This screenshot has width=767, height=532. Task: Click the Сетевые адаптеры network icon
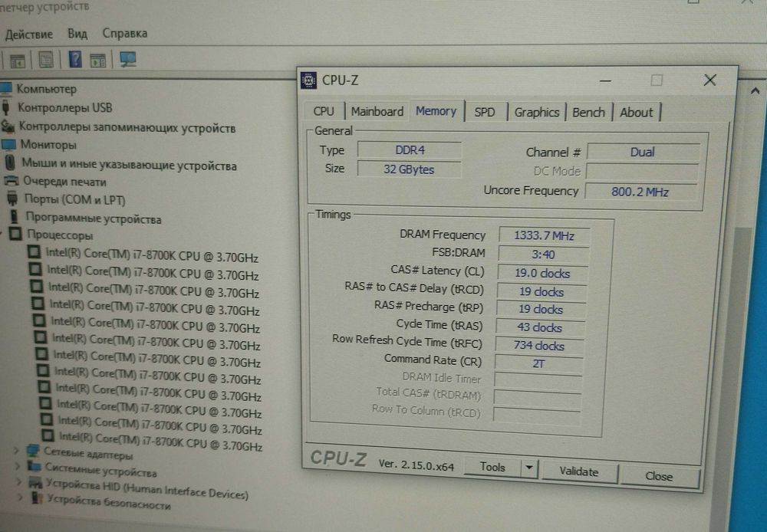point(33,450)
